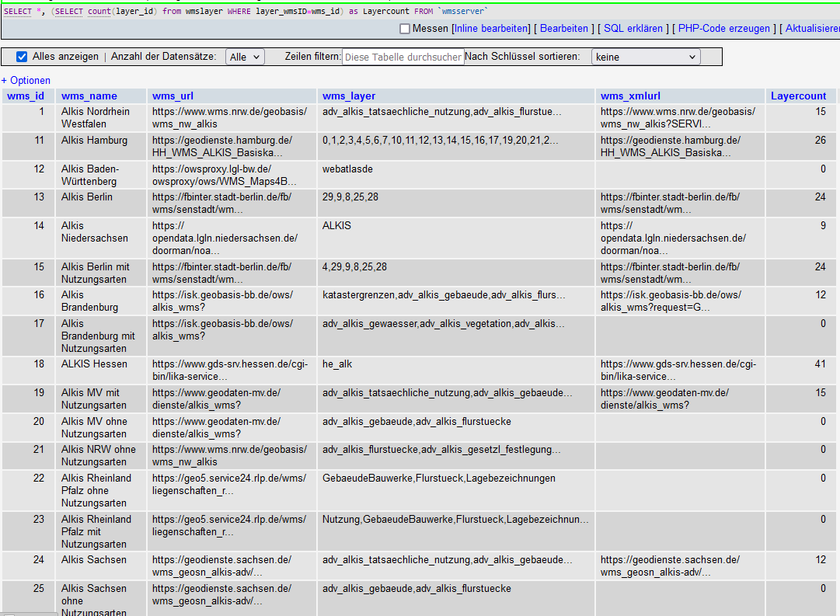Enable the Messen checkbox
The image size is (840, 616).
point(405,29)
